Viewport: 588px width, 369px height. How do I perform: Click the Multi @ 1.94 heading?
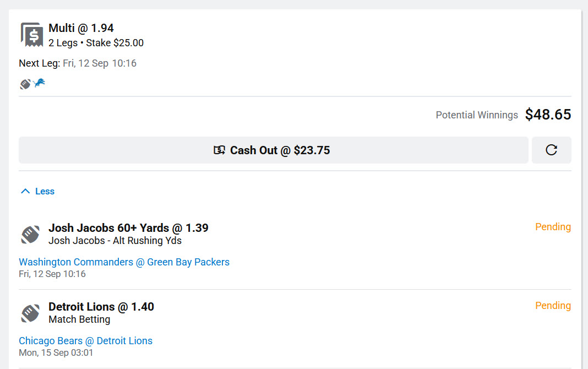pos(81,28)
